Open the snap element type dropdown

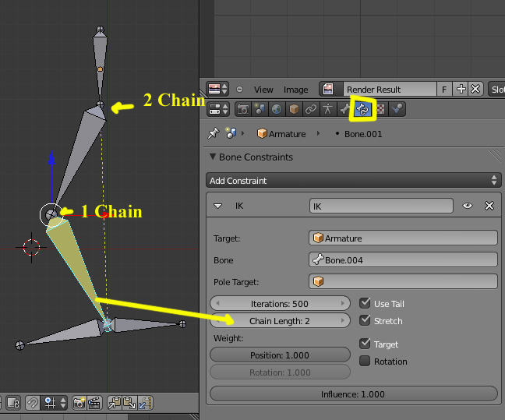coord(54,403)
